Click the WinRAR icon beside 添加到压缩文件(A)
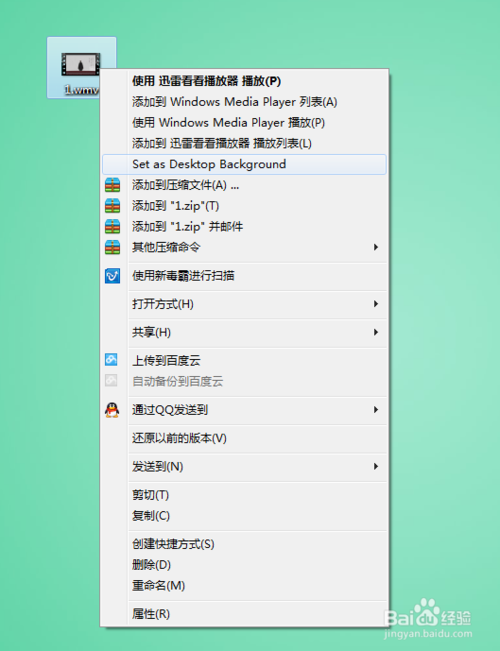The height and width of the screenshot is (651, 500). click(x=112, y=185)
